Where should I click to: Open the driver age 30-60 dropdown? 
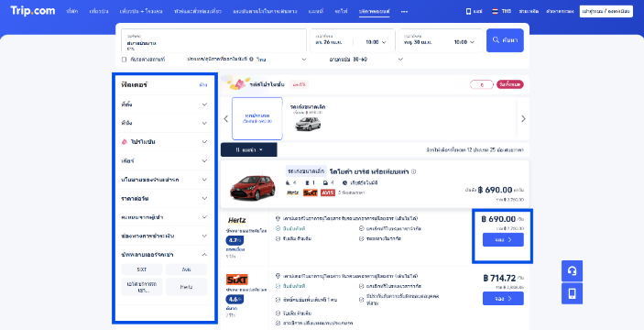(366, 60)
